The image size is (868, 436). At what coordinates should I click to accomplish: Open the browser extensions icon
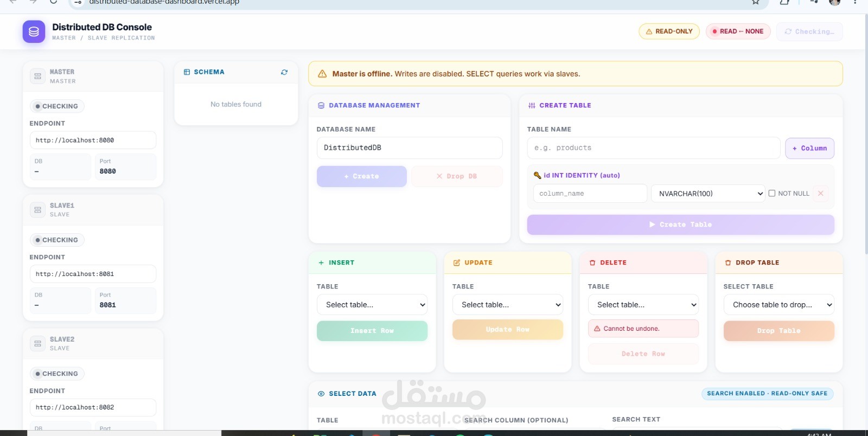pos(784,2)
